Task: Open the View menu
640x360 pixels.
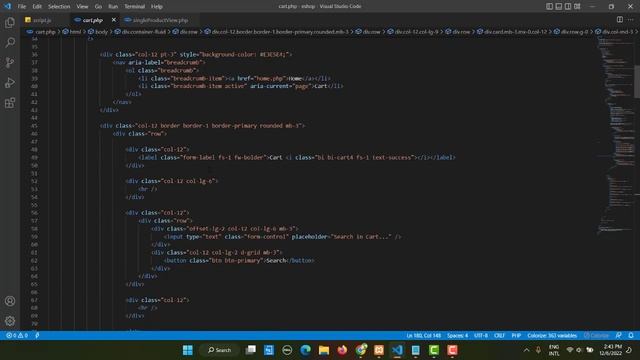Action: [82, 7]
